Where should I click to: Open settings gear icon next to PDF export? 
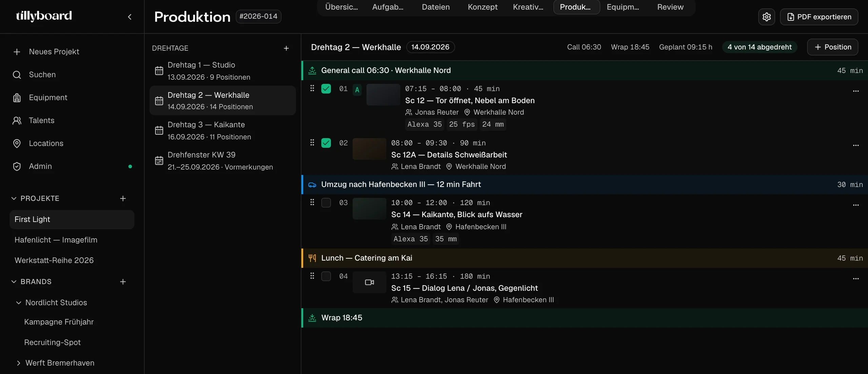(766, 17)
